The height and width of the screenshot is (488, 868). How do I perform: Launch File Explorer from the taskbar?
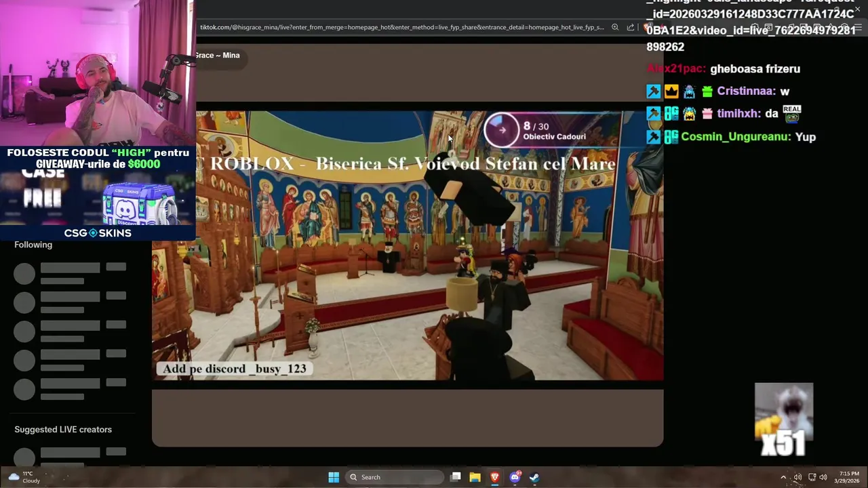coord(475,477)
